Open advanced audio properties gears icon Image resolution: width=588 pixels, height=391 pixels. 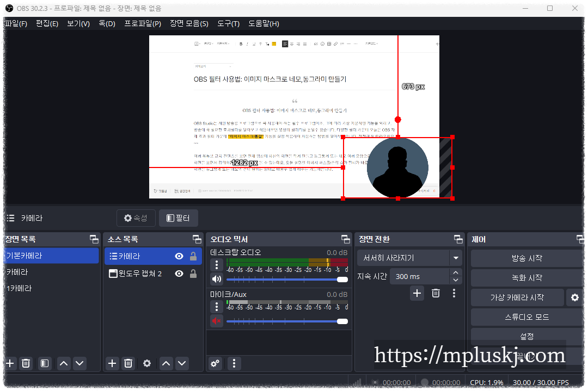(x=215, y=363)
